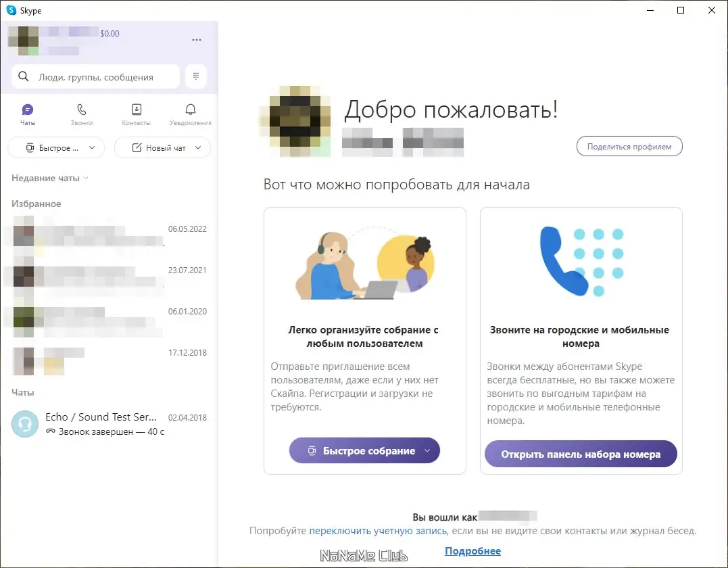Open the Уведомления bell tab

tap(191, 115)
